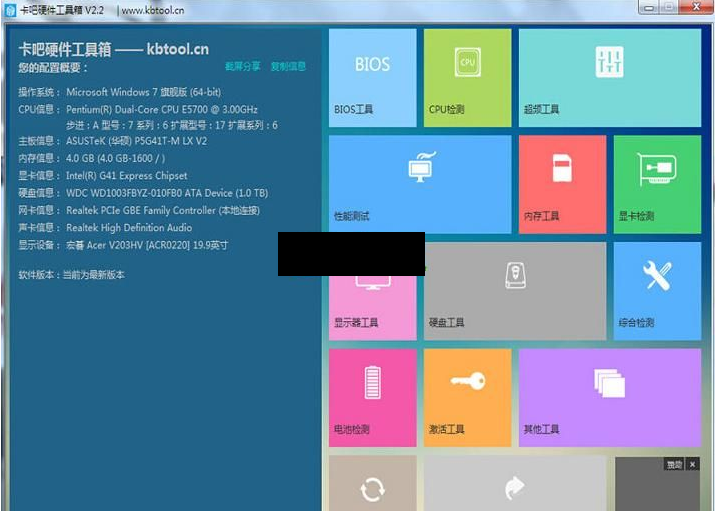This screenshot has width=715, height=511.
Task: Click the curved share arrow tile
Action: [515, 483]
